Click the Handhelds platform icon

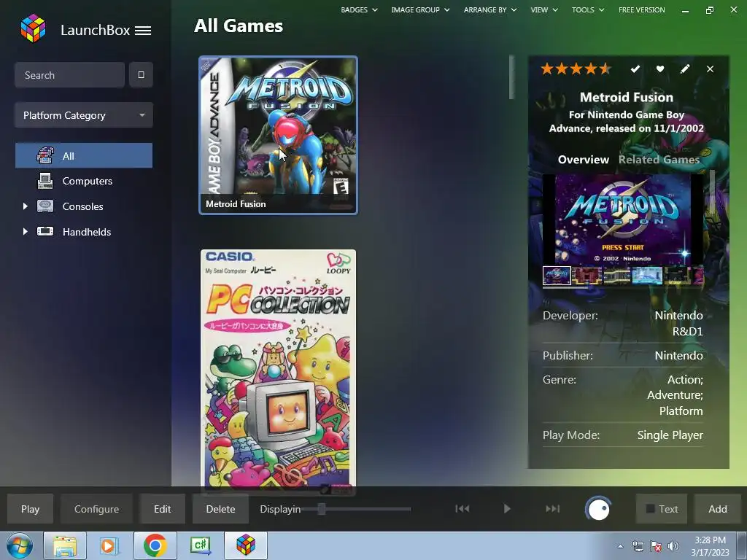(45, 231)
